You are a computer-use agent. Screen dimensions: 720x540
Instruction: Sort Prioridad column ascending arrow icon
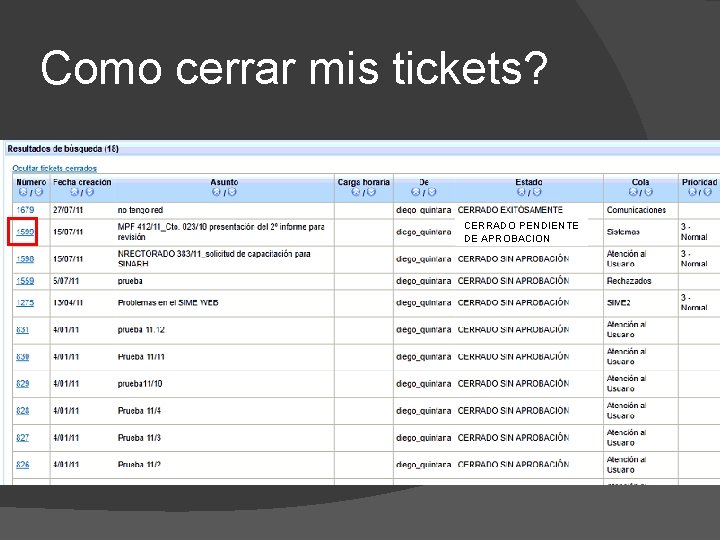[x=692, y=192]
